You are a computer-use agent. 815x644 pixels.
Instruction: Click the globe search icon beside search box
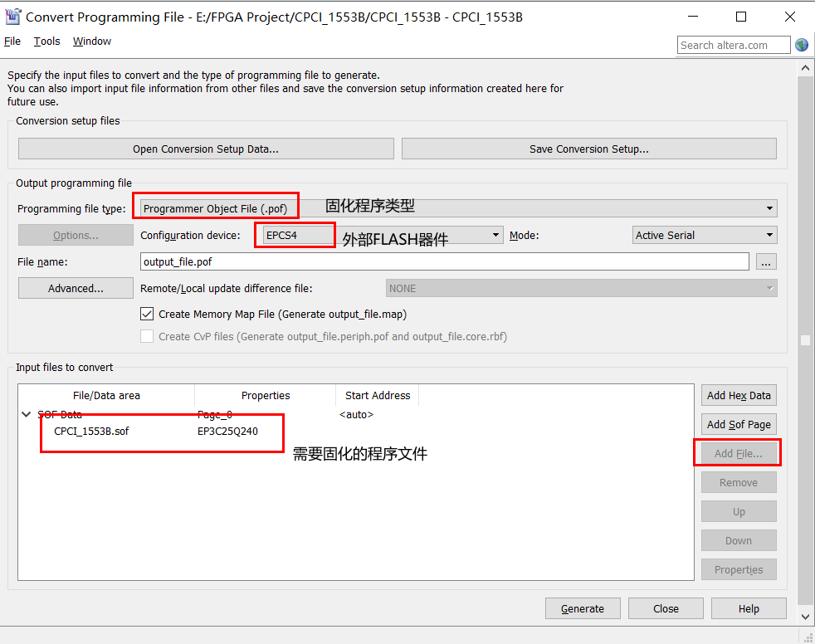click(801, 45)
